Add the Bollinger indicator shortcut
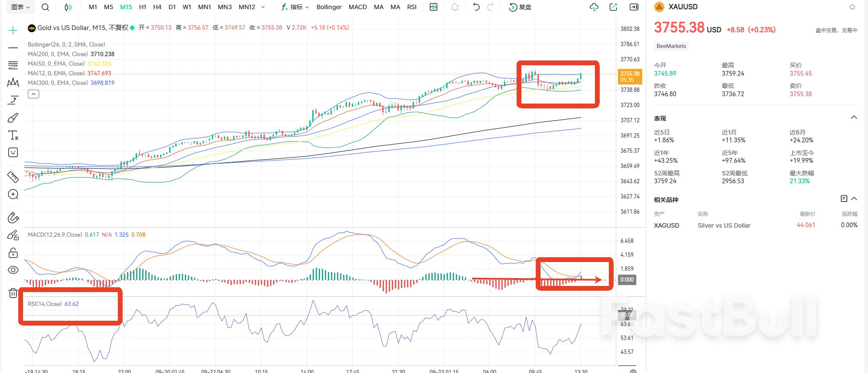Image resolution: width=868 pixels, height=373 pixels. (329, 7)
